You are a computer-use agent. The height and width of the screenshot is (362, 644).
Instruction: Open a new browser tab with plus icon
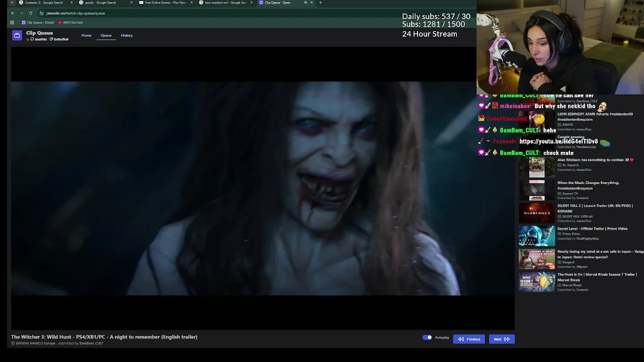pos(320,3)
